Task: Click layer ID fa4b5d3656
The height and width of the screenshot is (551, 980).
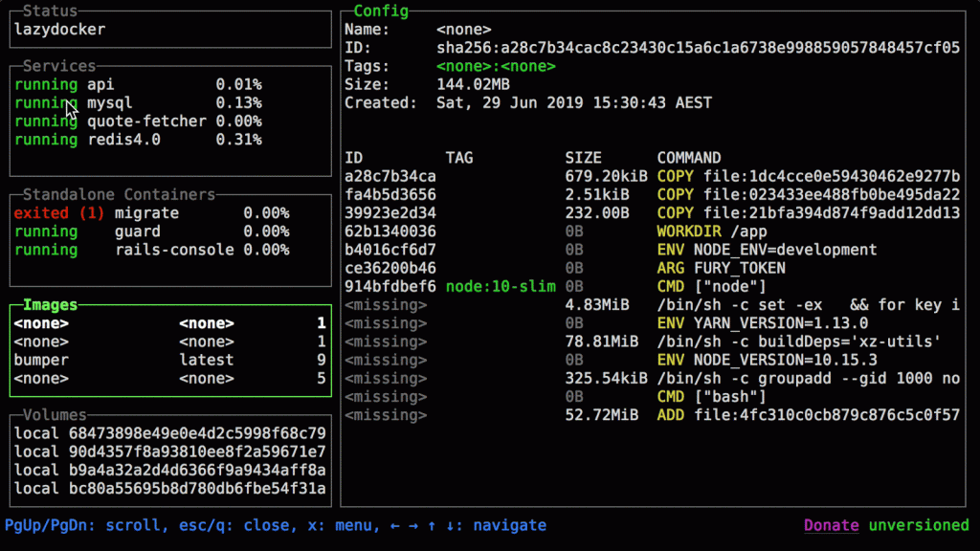Action: (390, 195)
